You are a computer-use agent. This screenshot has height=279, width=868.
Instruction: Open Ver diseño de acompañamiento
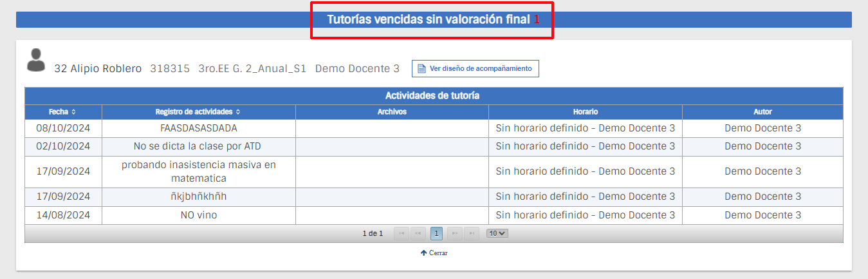point(475,68)
